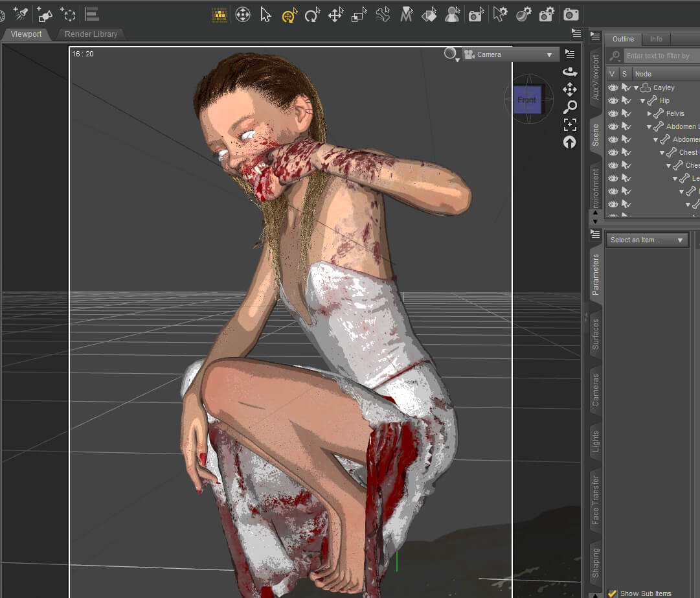
Task: Toggle selectability arrow for Pelvis
Action: (626, 113)
